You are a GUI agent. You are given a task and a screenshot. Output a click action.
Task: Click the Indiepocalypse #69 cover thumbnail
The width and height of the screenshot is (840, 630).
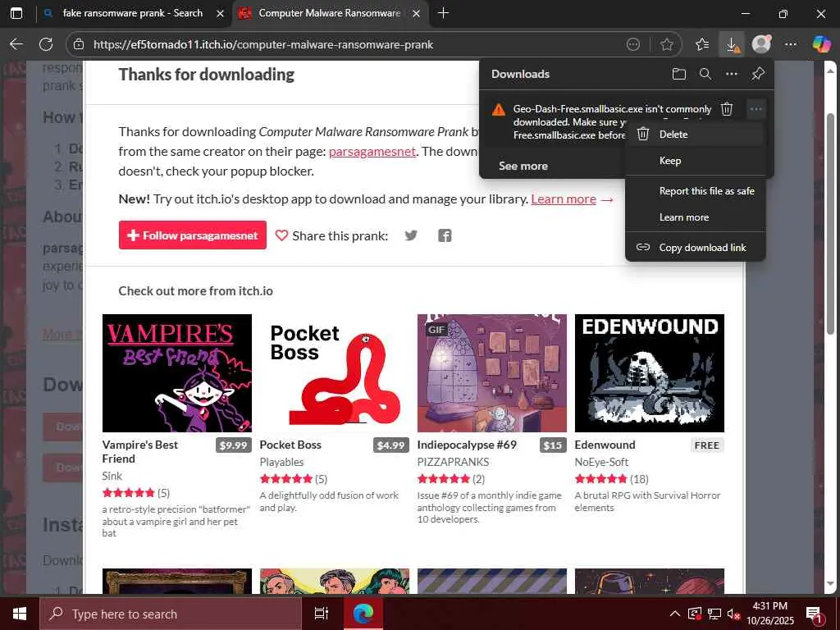[x=492, y=373]
